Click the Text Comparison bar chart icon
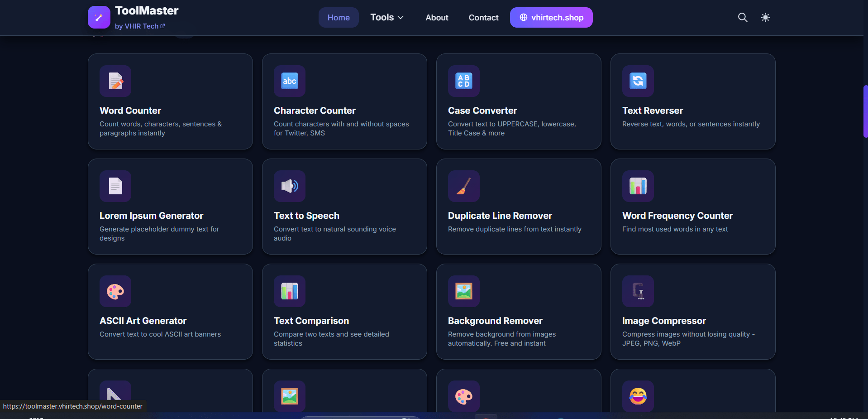 click(x=290, y=291)
